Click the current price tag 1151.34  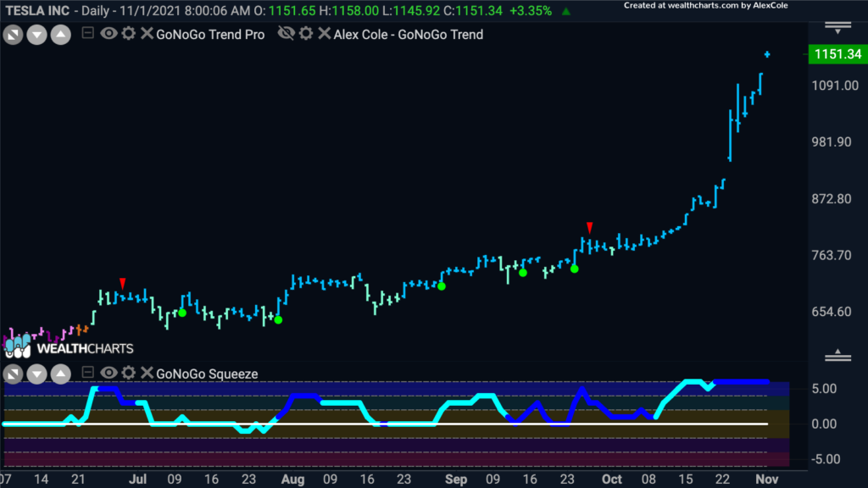837,54
